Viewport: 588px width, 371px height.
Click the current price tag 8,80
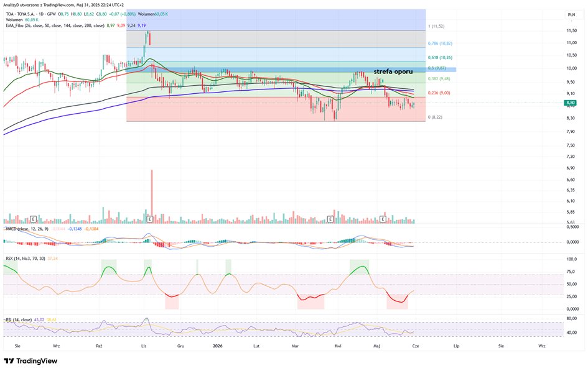[x=571, y=103]
